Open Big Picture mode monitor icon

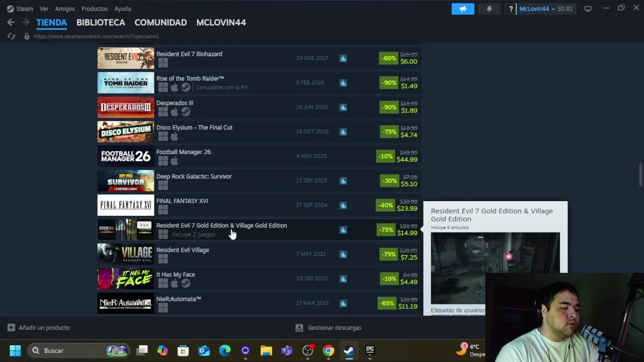588,9
